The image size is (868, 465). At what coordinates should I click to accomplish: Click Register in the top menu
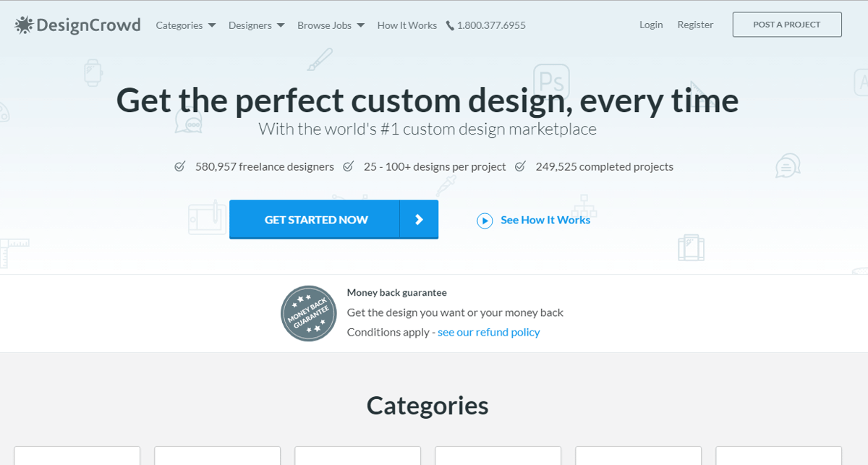pos(695,25)
